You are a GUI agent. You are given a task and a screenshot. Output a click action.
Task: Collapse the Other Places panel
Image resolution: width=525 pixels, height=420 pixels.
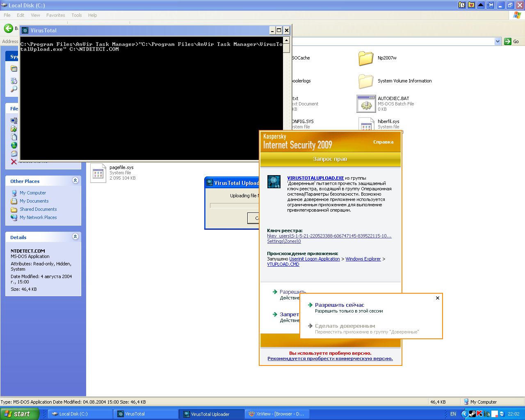75,180
